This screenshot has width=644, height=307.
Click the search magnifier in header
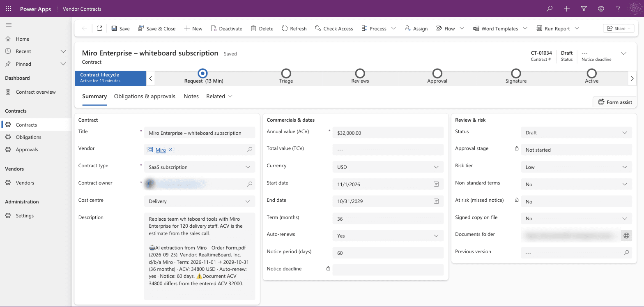tap(550, 9)
